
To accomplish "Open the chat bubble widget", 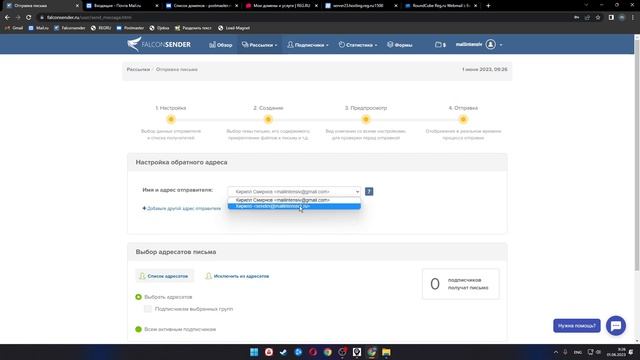I will pyautogui.click(x=616, y=326).
